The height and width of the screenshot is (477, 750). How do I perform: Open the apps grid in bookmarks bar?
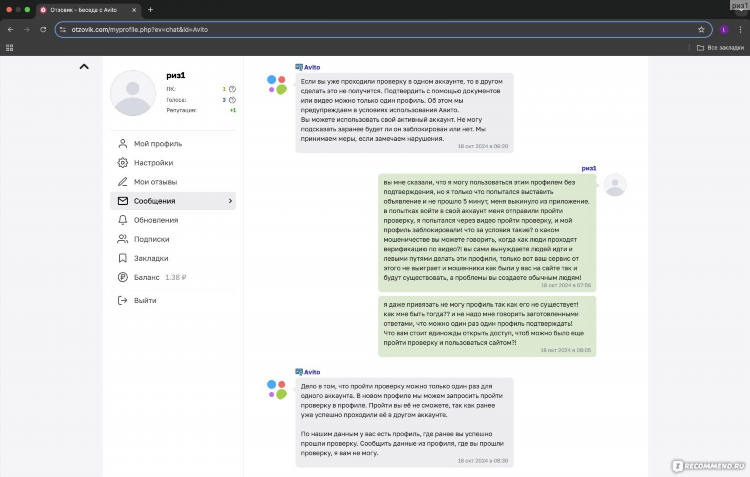coord(10,48)
